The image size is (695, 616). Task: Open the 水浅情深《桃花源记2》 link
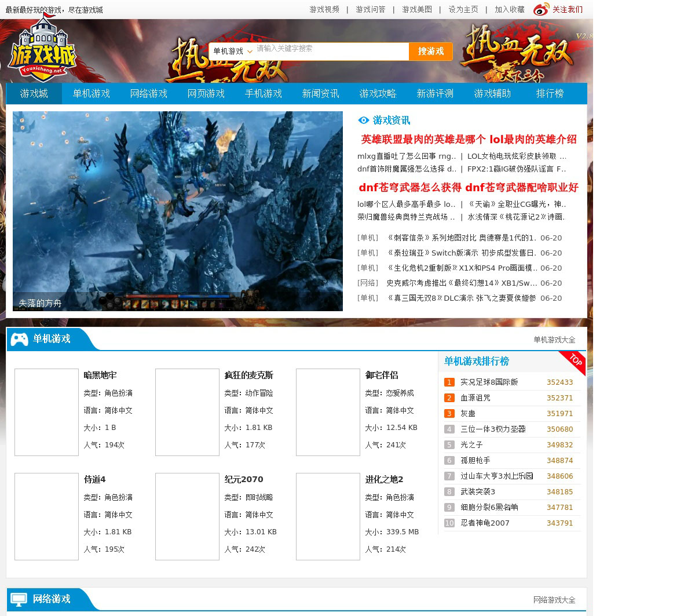[x=516, y=217]
